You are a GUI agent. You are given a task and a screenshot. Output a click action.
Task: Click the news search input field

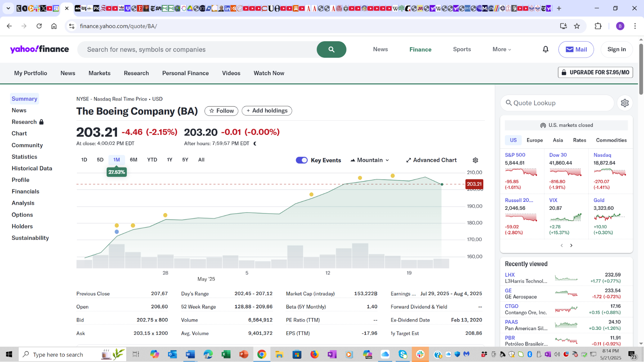coord(197,50)
